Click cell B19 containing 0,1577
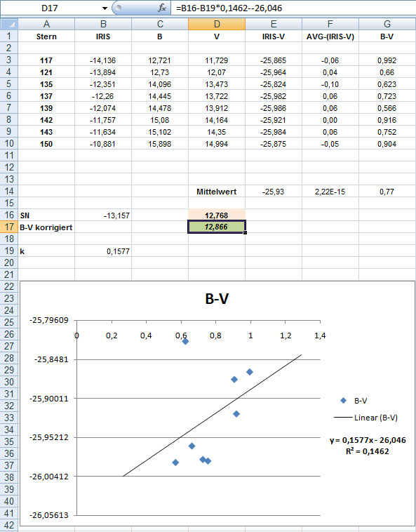The image size is (416, 532). [x=103, y=251]
